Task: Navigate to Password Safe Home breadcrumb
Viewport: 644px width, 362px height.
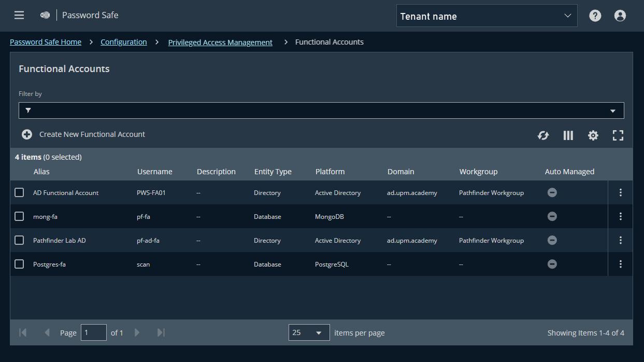Action: point(46,41)
